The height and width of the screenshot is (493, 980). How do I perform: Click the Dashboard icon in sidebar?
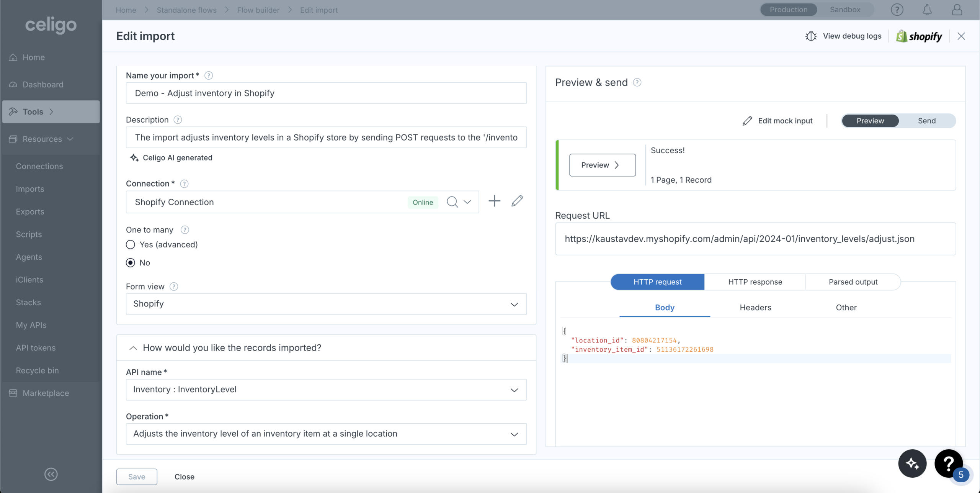[13, 85]
